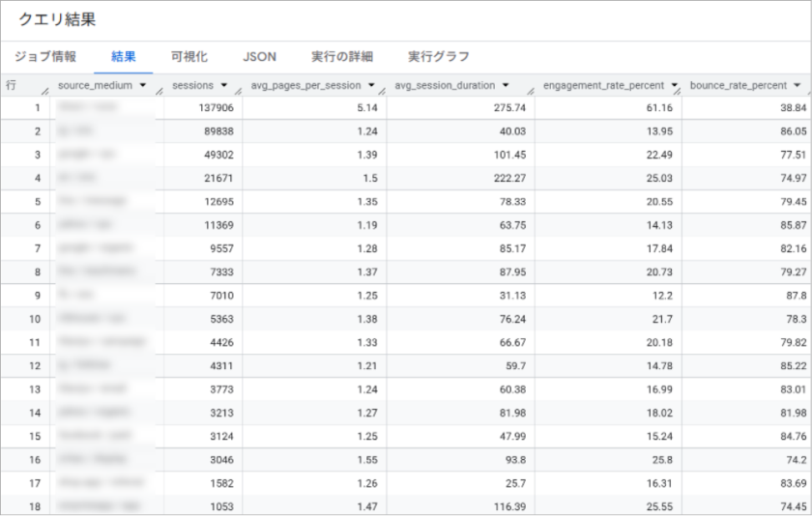Screen dimensions: 812x516
Task: Click the source_medium column resize handle
Action: 158,91
